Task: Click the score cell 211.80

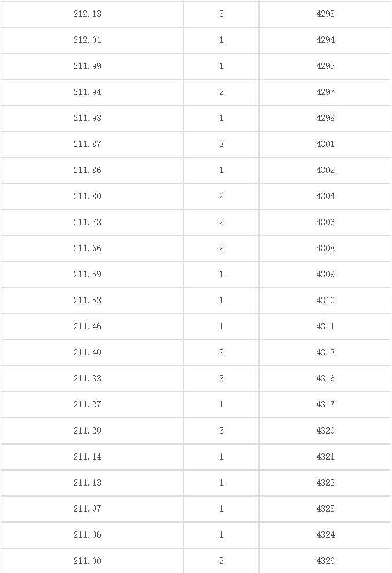Action: pos(87,196)
